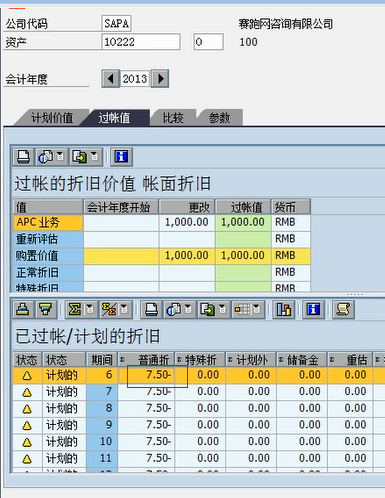Click the 期间 column header
Screen dimensions: 385x498
[x=102, y=359]
